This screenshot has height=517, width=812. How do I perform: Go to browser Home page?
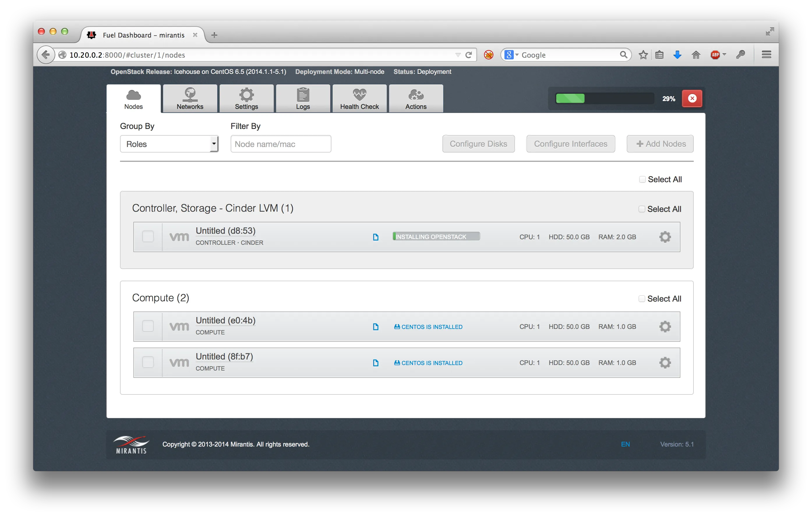pyautogui.click(x=696, y=55)
